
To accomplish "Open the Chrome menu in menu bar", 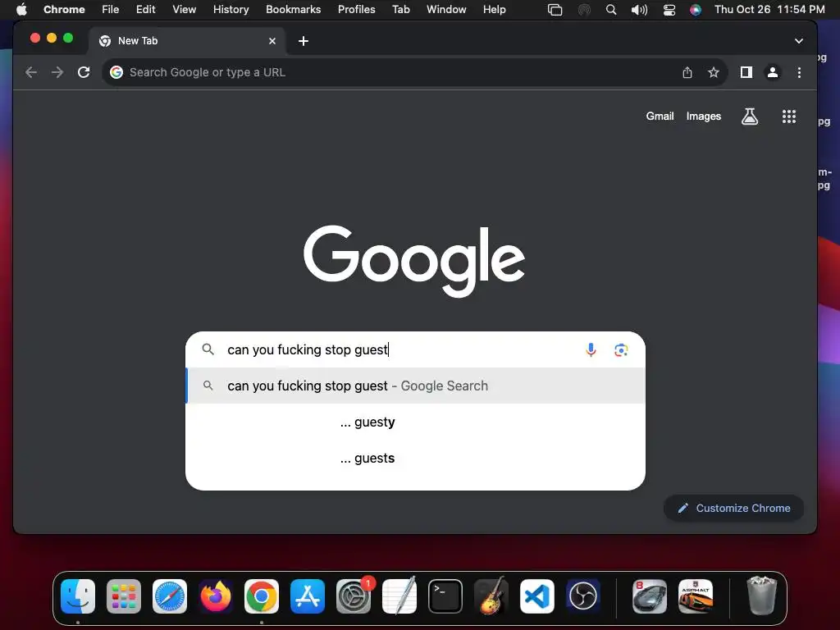I will pos(64,10).
